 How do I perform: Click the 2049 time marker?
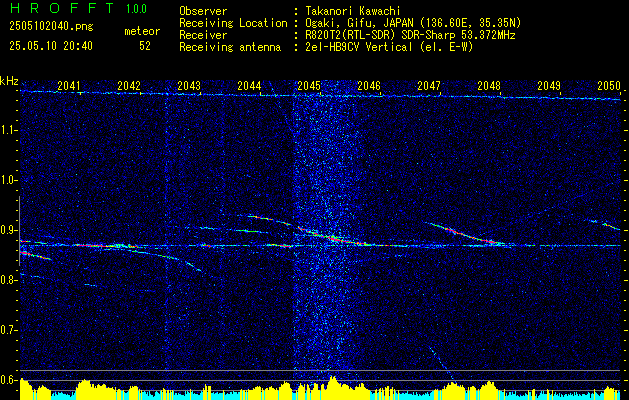(x=549, y=85)
